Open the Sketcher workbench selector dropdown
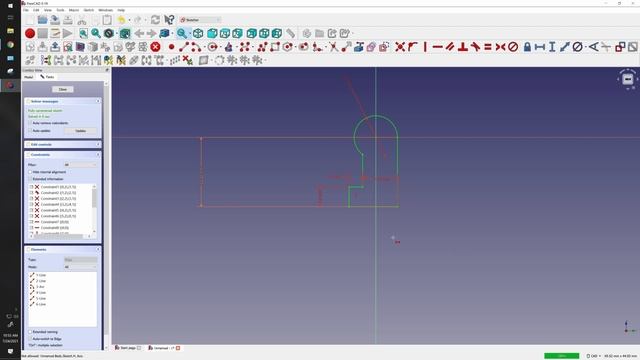This screenshot has height=360, width=640. coord(200,20)
